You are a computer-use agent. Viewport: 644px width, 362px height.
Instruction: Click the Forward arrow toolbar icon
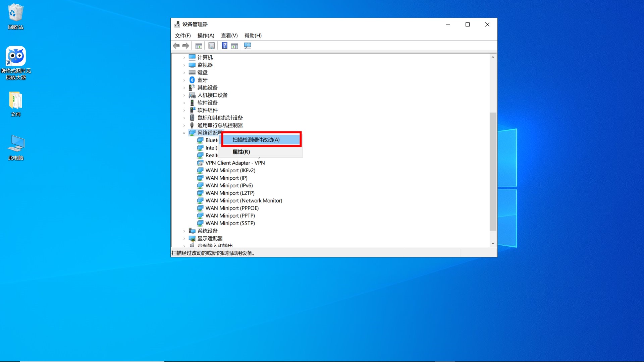(x=186, y=46)
